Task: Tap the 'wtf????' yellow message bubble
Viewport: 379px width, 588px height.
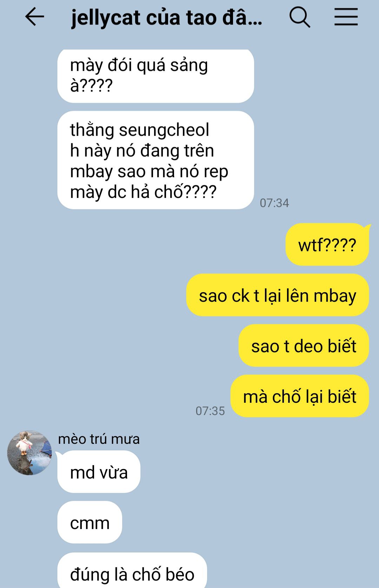Action: (x=327, y=245)
